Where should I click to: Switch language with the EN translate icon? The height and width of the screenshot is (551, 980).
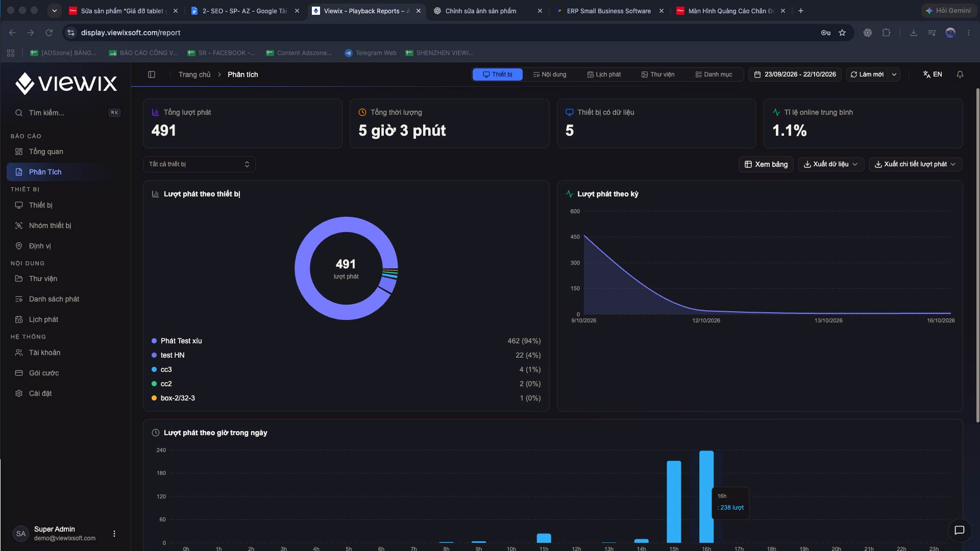[x=932, y=74]
